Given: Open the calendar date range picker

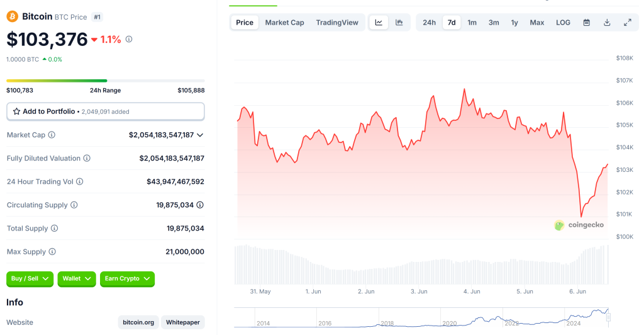Looking at the screenshot, I should coord(587,23).
